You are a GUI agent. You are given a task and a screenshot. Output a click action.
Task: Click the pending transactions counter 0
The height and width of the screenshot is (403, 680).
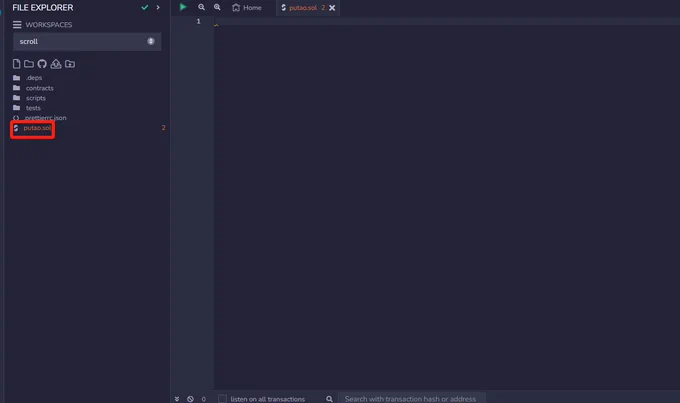(203, 399)
